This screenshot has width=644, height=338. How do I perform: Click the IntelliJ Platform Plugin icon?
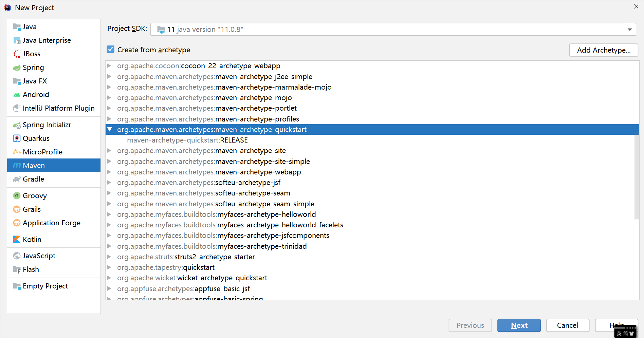17,108
